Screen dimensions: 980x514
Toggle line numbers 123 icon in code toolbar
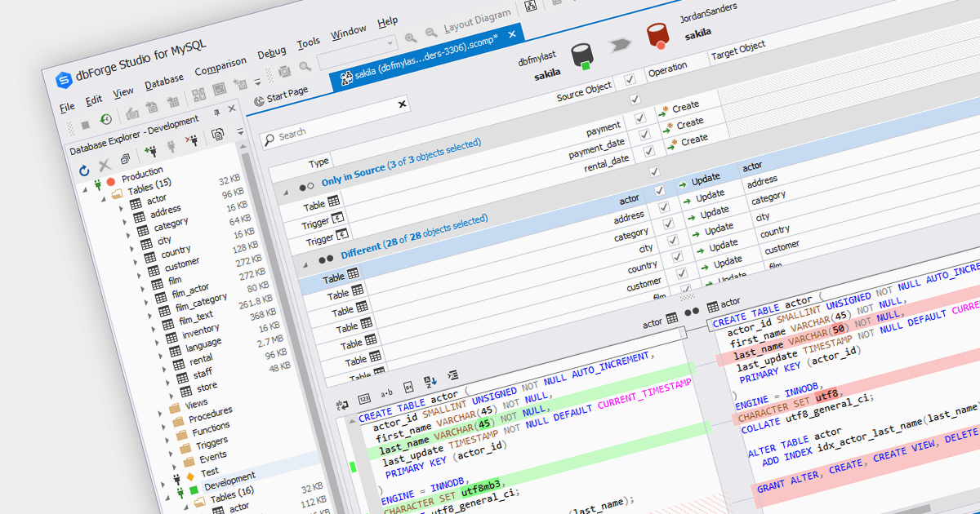(364, 397)
